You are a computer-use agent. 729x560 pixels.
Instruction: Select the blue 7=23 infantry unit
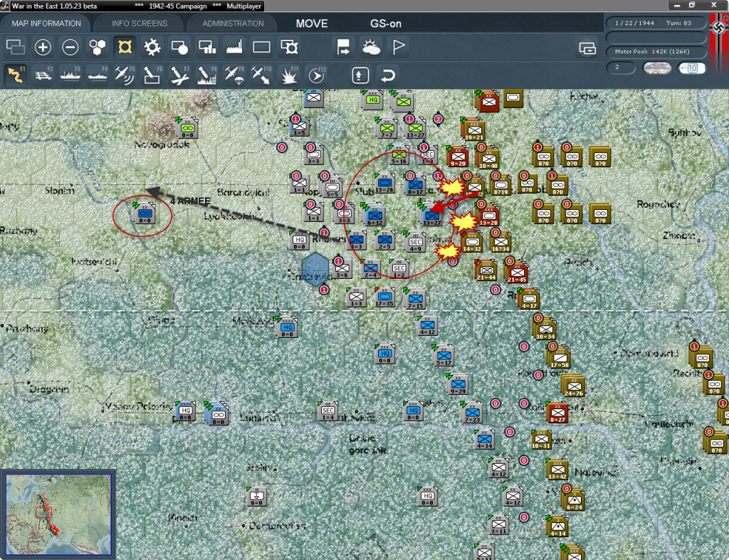473,413
